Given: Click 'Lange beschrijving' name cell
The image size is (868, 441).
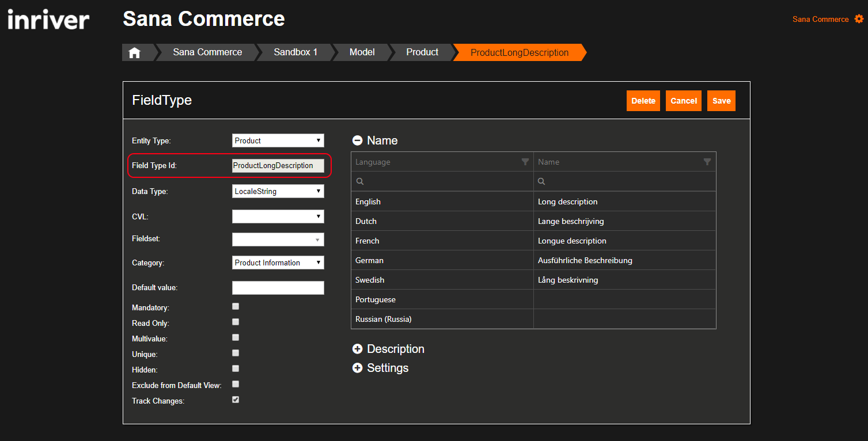Looking at the screenshot, I should click(x=625, y=221).
